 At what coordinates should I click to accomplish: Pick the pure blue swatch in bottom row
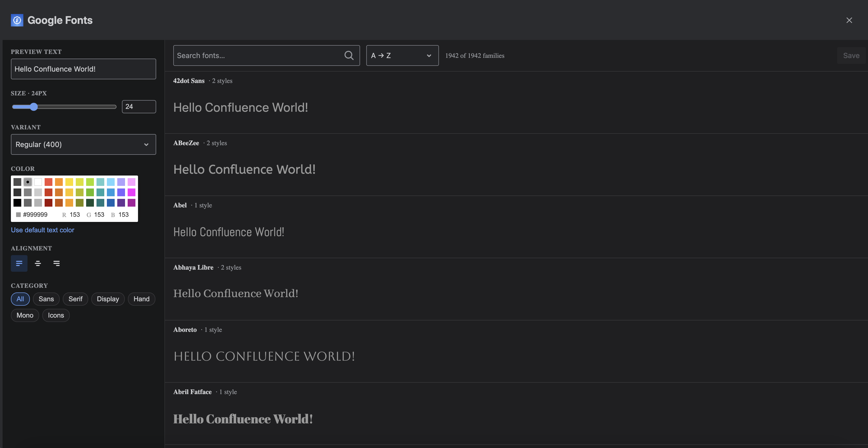tap(111, 203)
